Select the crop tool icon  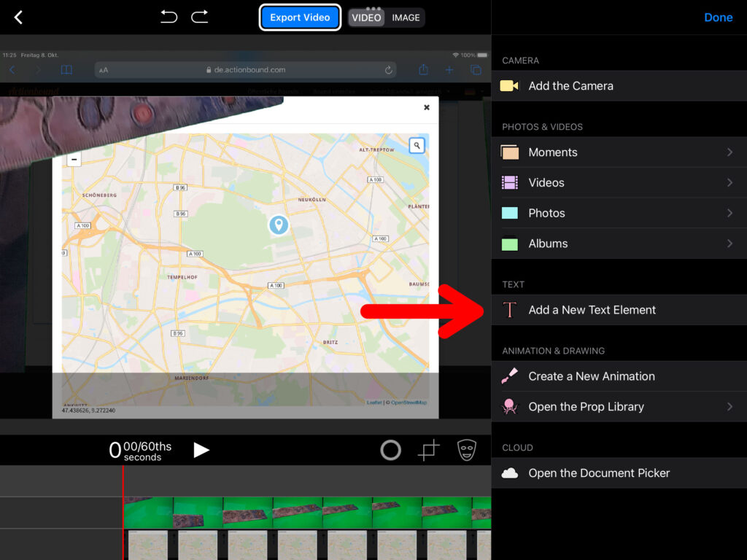pyautogui.click(x=429, y=451)
